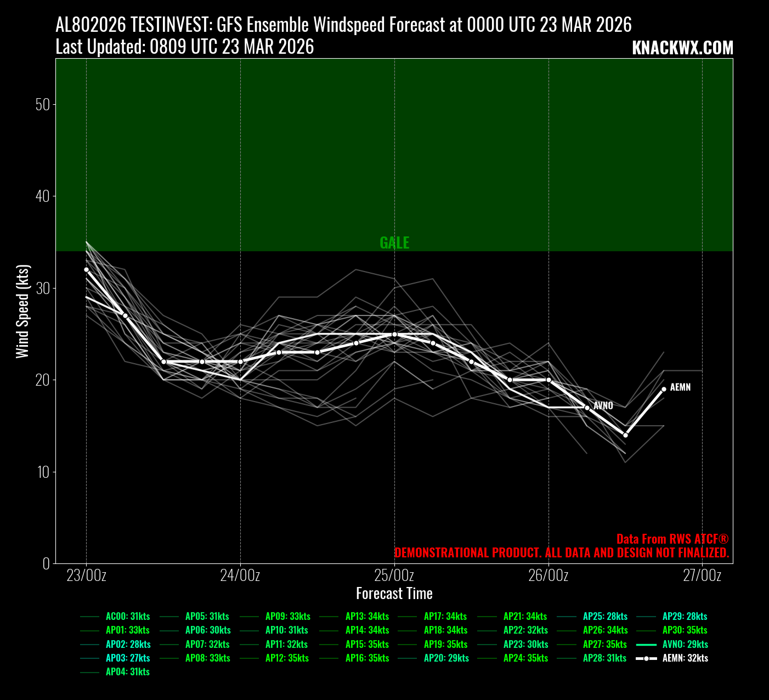Click the green GALE threshold label
769x700 pixels.
[394, 243]
